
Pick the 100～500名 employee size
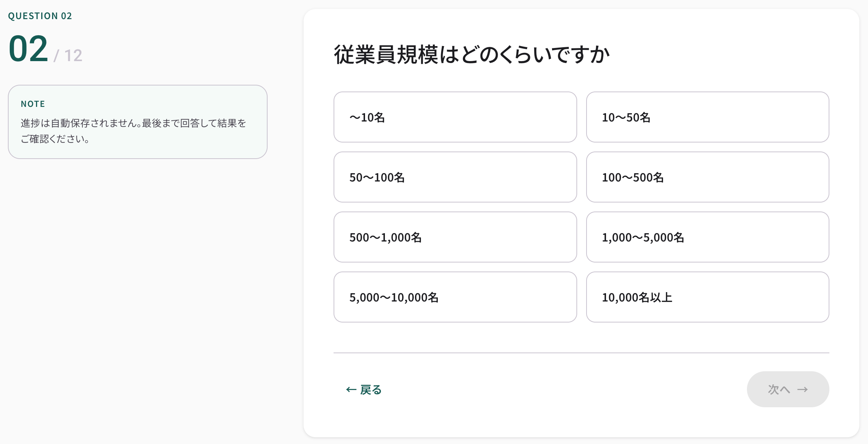pyautogui.click(x=707, y=177)
